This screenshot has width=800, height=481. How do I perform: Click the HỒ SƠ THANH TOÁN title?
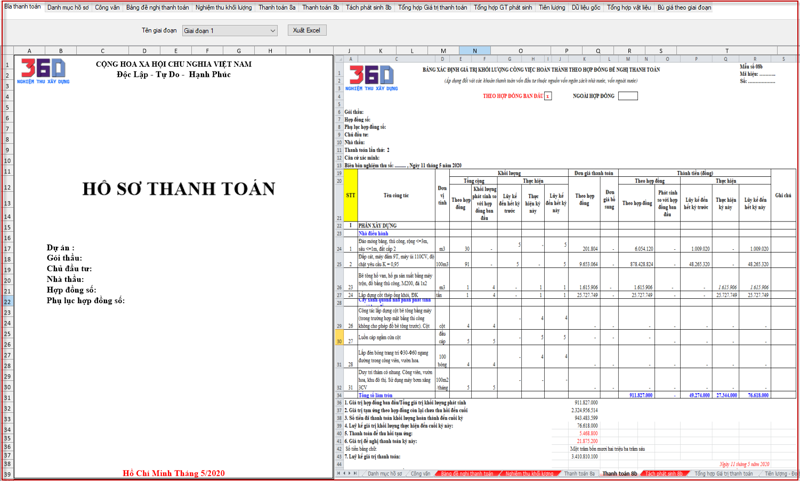coord(179,189)
